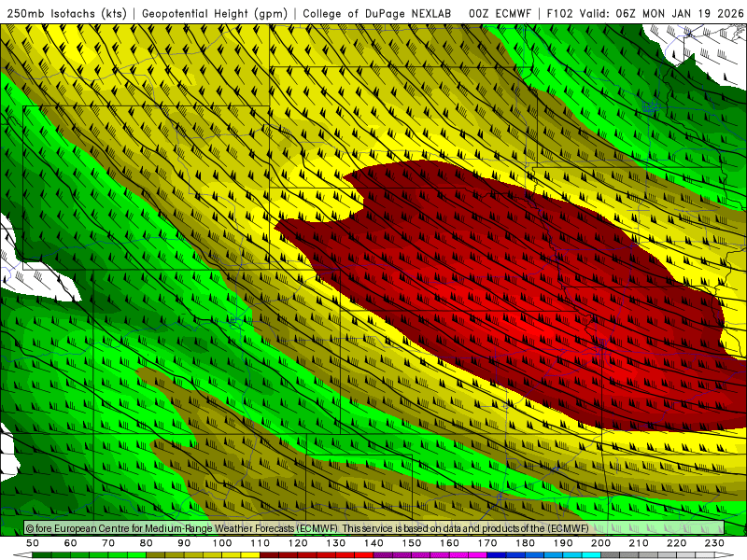Click the darkest maroon legend swatch starting at 110
The image size is (747, 560).
(x=270, y=555)
